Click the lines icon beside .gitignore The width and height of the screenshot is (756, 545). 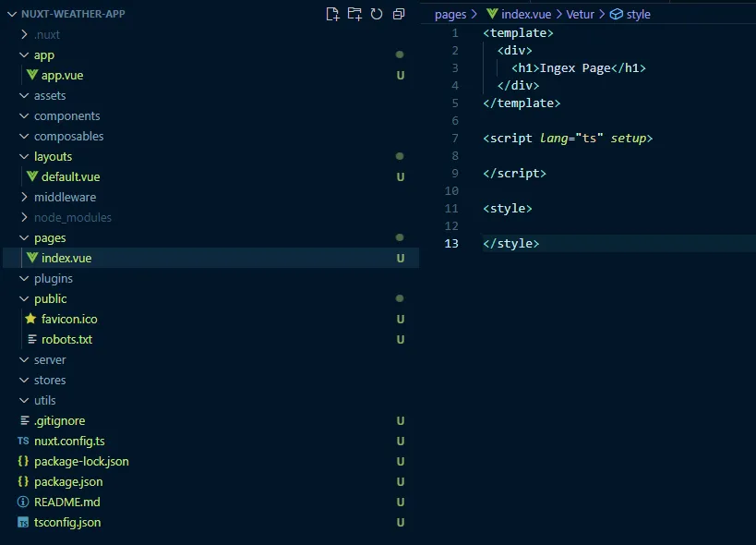coord(25,420)
